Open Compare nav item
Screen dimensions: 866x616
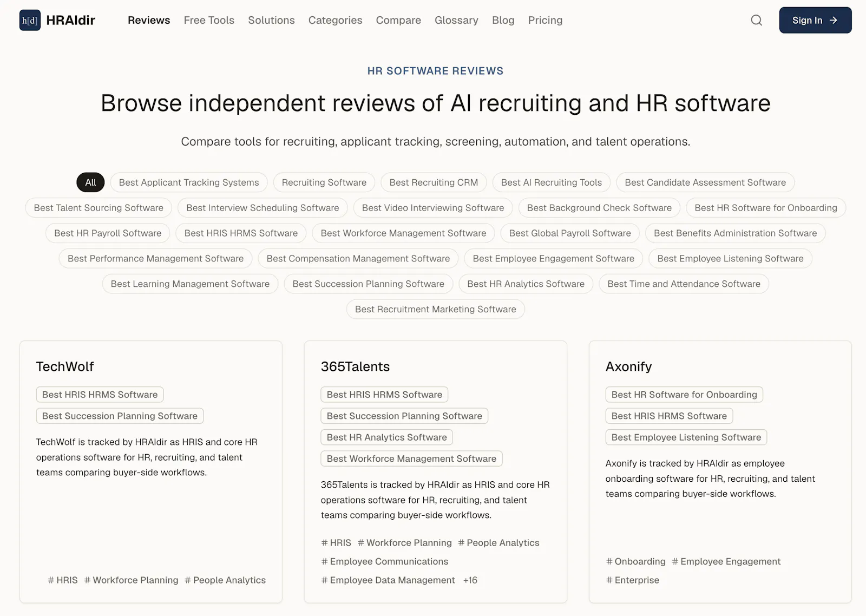(x=398, y=20)
